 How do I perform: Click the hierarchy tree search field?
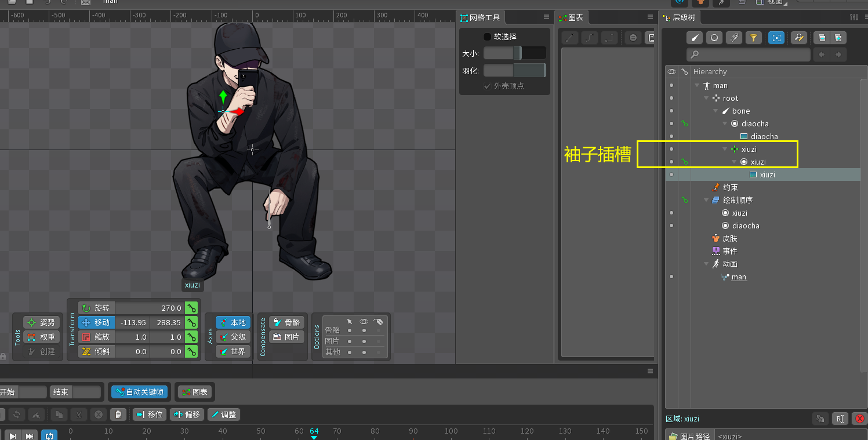coord(749,54)
